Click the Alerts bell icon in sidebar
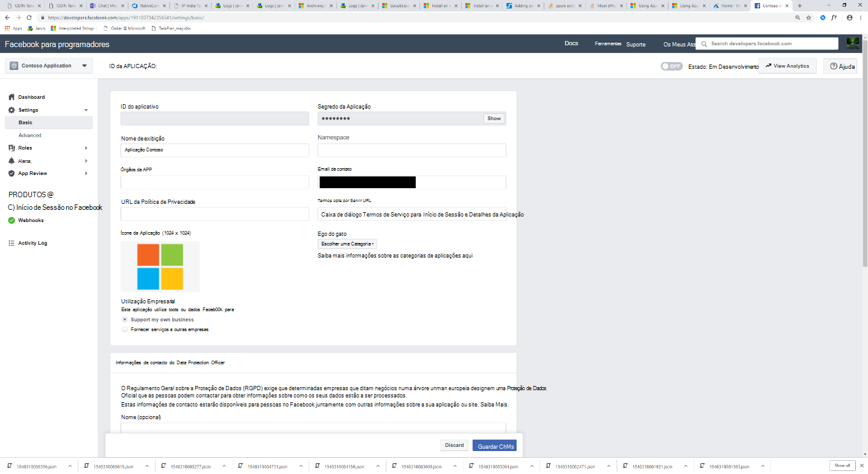This screenshot has width=868, height=474. (x=11, y=161)
